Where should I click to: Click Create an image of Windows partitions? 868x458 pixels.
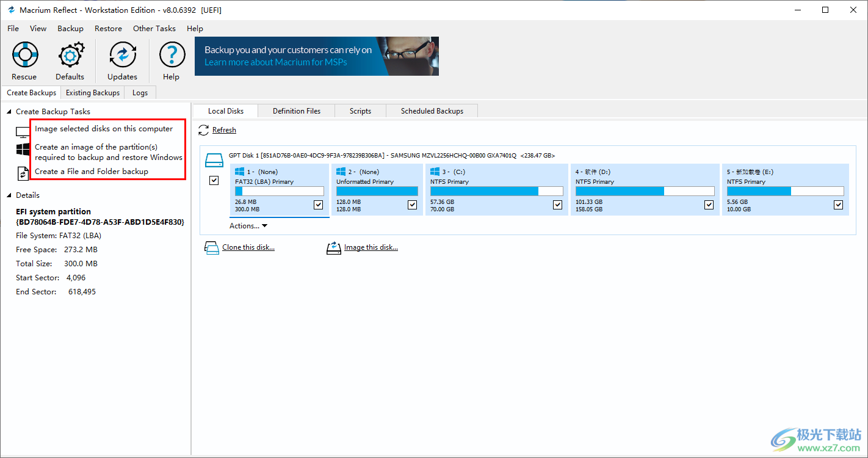pyautogui.click(x=109, y=152)
